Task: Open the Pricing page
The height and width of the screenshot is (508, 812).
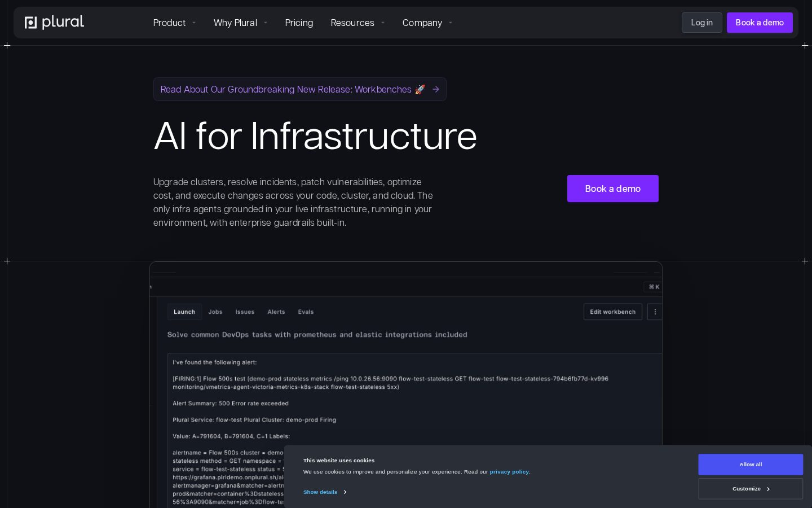Action: click(x=299, y=23)
